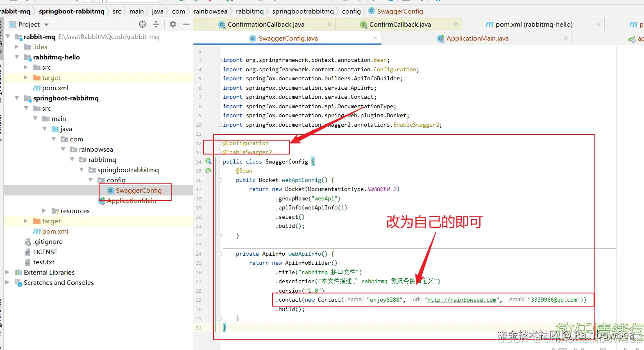Close pom.xml (rabbitmq-hello) tab
The image size is (644, 350).
pos(599,24)
